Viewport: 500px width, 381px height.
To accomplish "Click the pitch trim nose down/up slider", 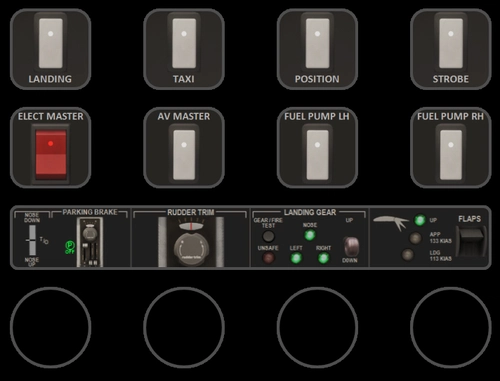I will coord(32,240).
